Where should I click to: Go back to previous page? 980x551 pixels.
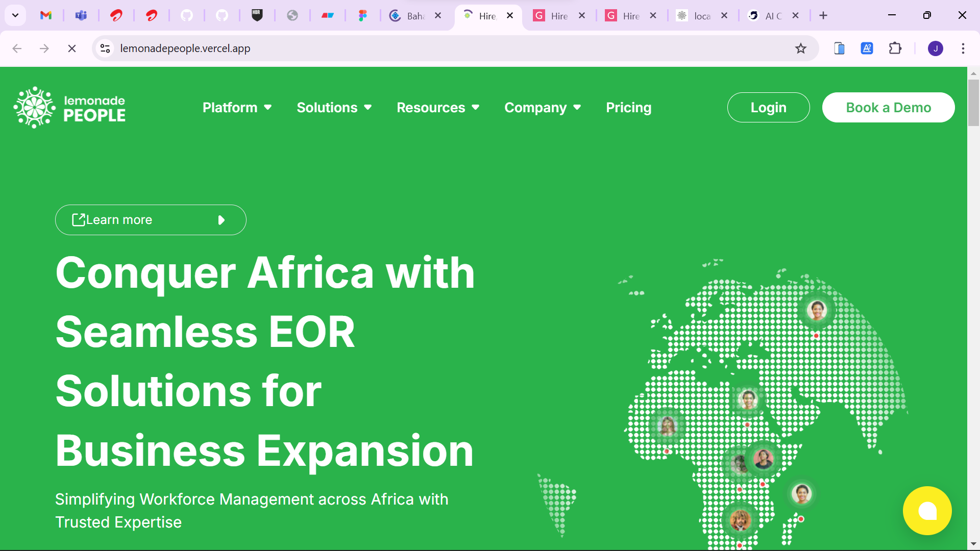coord(17,48)
